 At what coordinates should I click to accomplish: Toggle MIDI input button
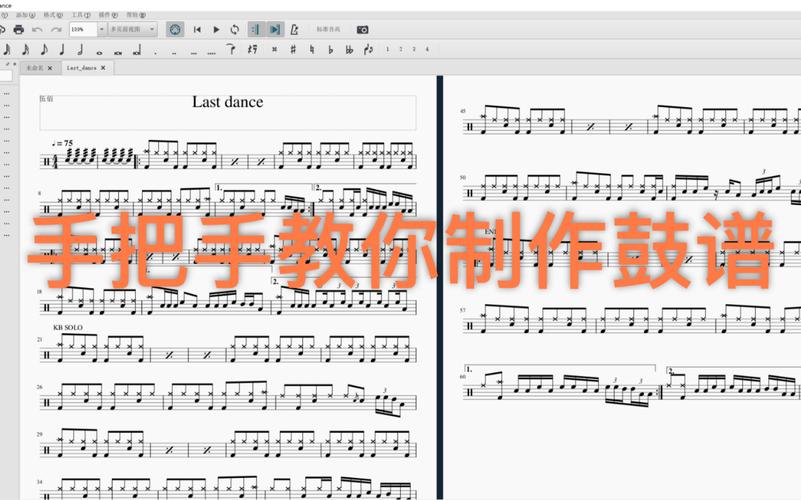click(x=175, y=30)
